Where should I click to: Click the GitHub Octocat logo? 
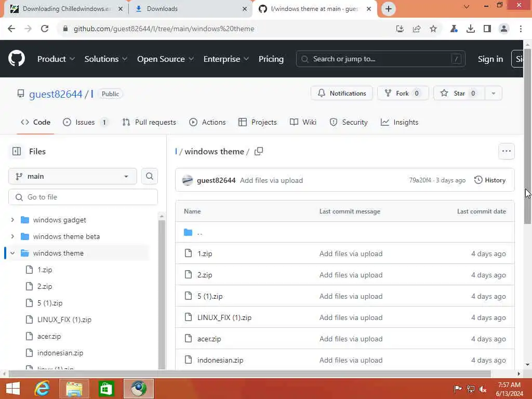(x=16, y=59)
